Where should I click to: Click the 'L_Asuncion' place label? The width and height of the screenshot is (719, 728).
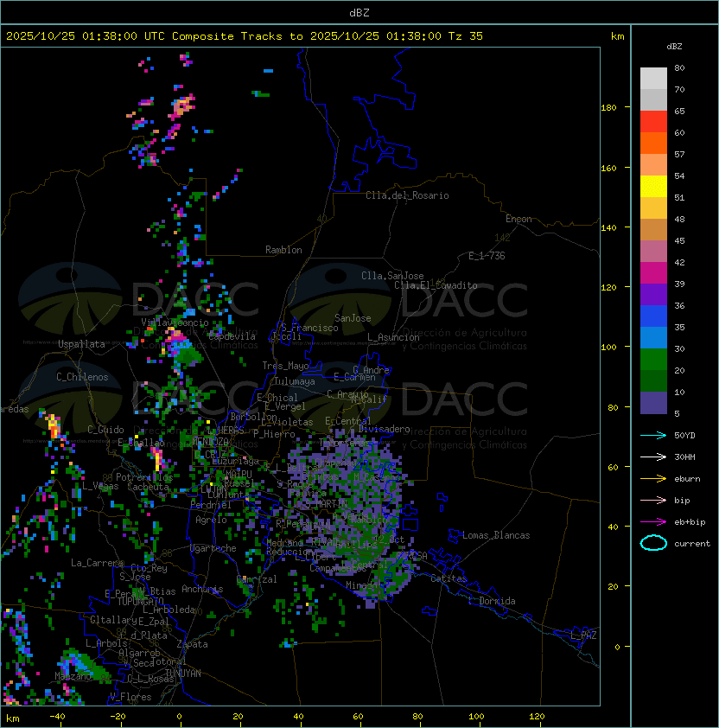[393, 337]
